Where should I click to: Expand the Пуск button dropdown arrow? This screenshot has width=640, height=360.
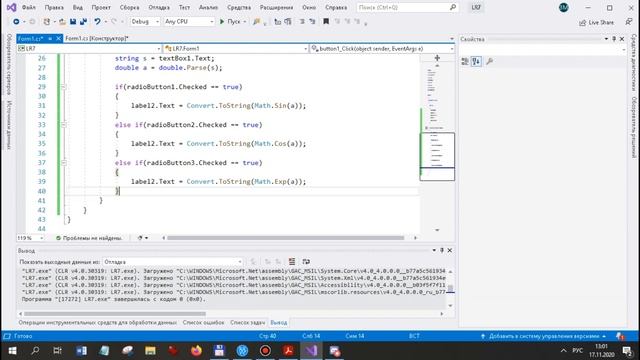coord(244,22)
